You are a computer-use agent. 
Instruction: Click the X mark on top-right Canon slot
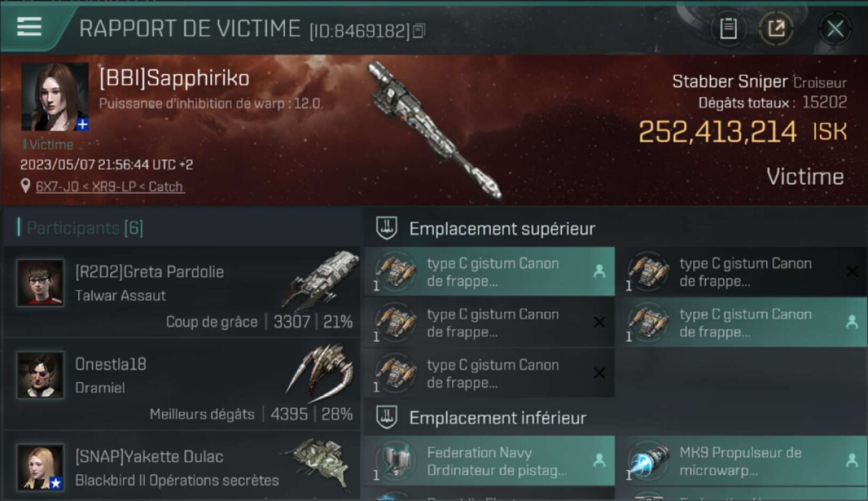click(x=852, y=271)
